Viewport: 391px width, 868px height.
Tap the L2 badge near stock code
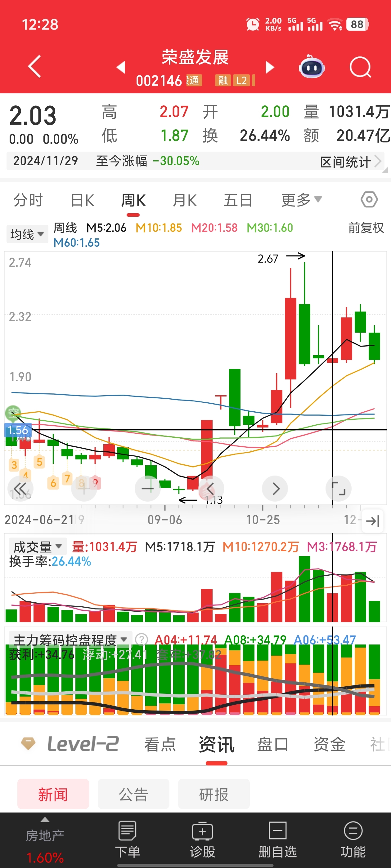(241, 81)
